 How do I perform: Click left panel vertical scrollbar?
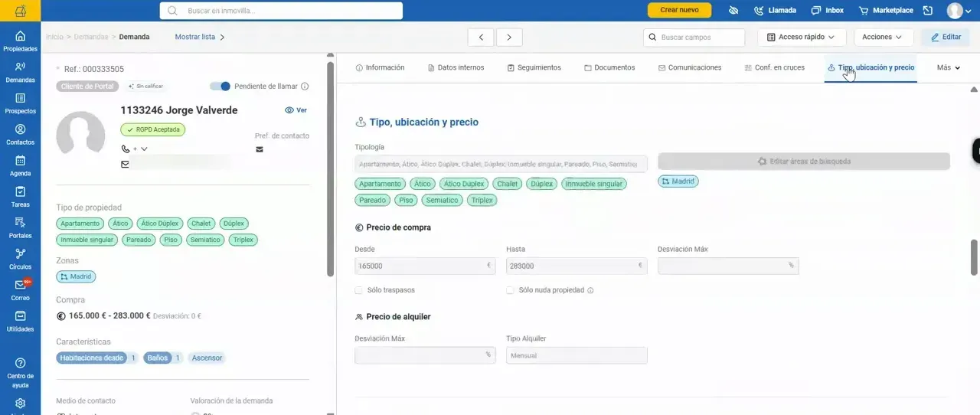330,168
